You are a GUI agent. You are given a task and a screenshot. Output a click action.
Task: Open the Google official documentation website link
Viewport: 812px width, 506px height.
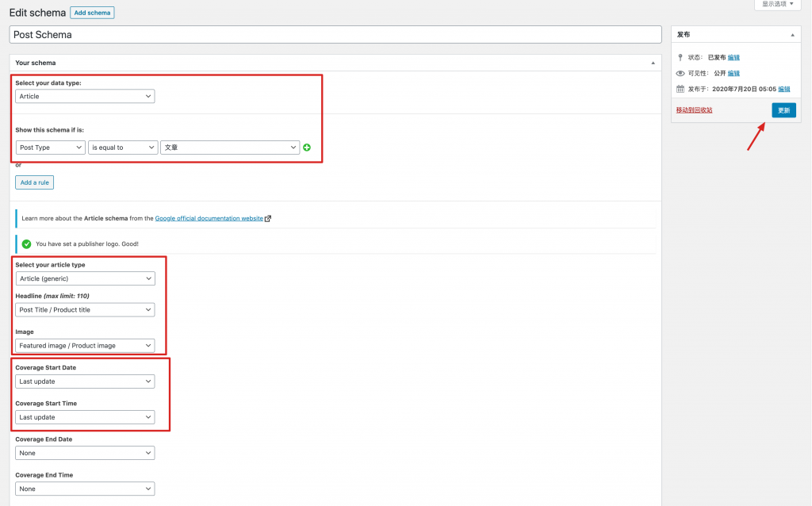coord(209,218)
